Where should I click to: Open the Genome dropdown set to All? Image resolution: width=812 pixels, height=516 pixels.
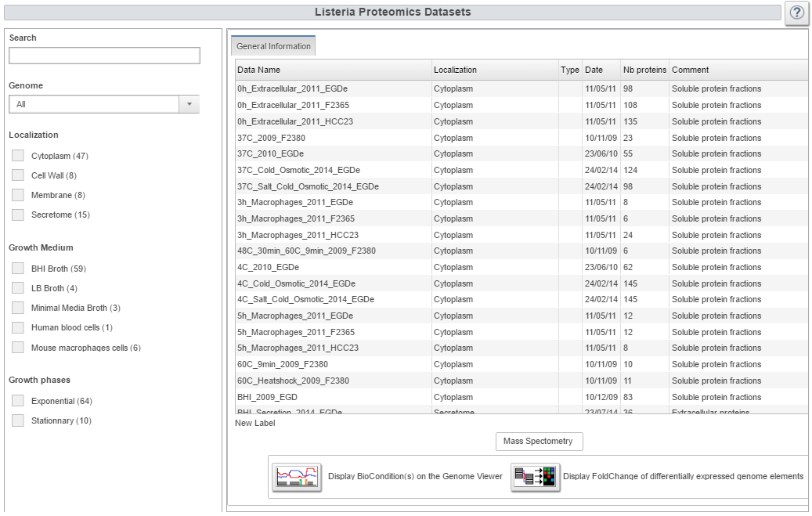pos(104,104)
